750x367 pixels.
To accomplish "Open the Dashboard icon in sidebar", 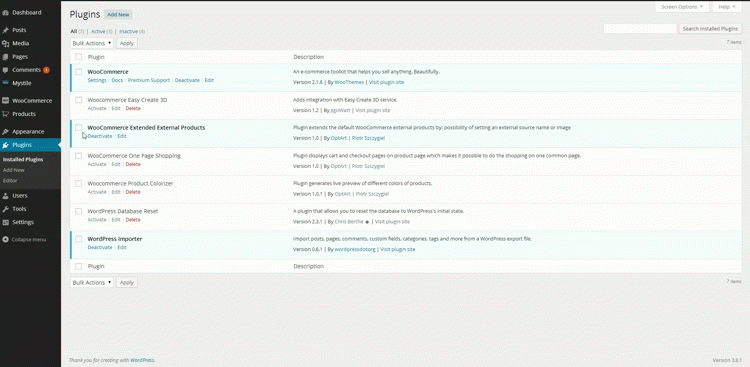I will coord(5,12).
